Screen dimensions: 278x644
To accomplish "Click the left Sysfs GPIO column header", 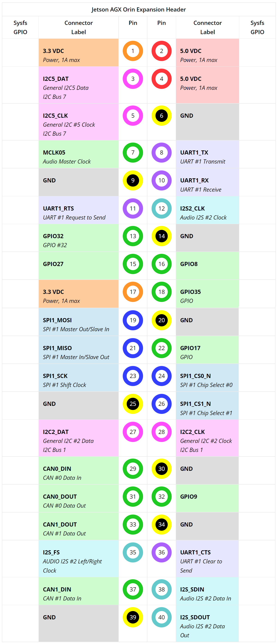I will tap(20, 27).
